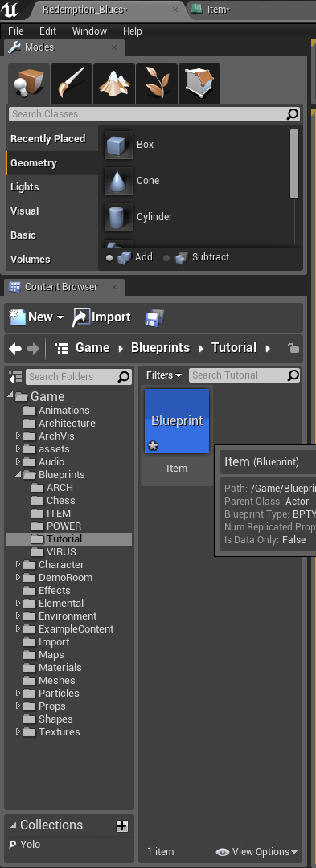
Task: Switch to Paint mode brush icon
Action: tap(72, 84)
